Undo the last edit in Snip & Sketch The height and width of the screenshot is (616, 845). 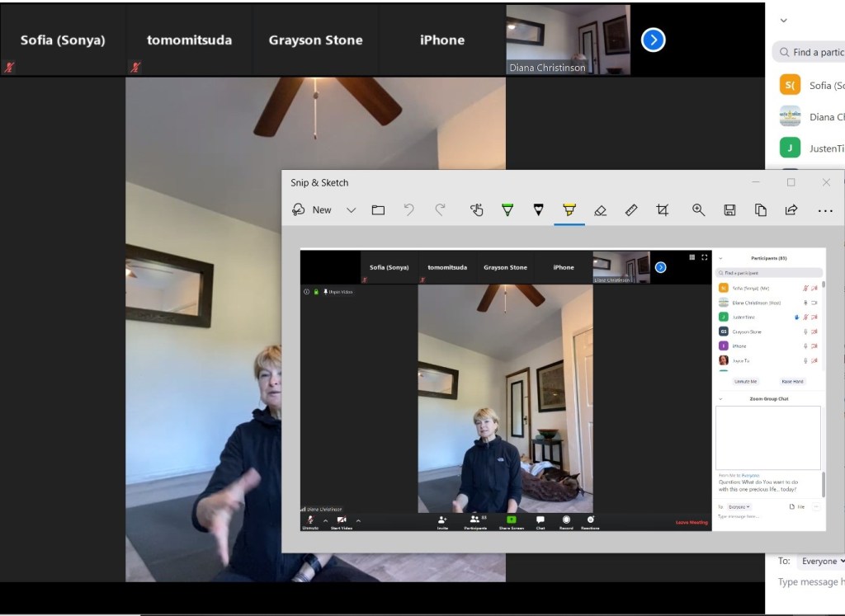tap(408, 210)
